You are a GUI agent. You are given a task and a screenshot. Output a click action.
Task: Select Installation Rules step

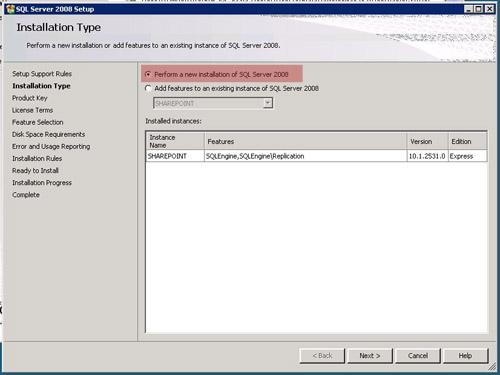[x=37, y=158]
